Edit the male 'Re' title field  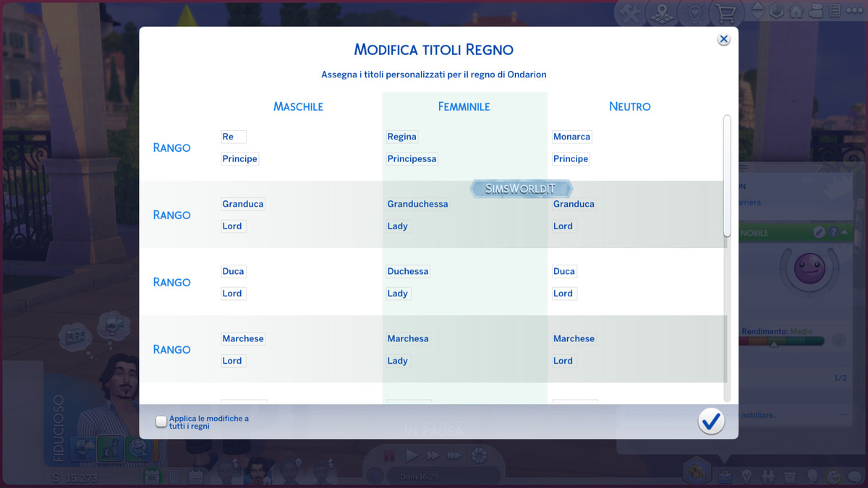[234, 137]
